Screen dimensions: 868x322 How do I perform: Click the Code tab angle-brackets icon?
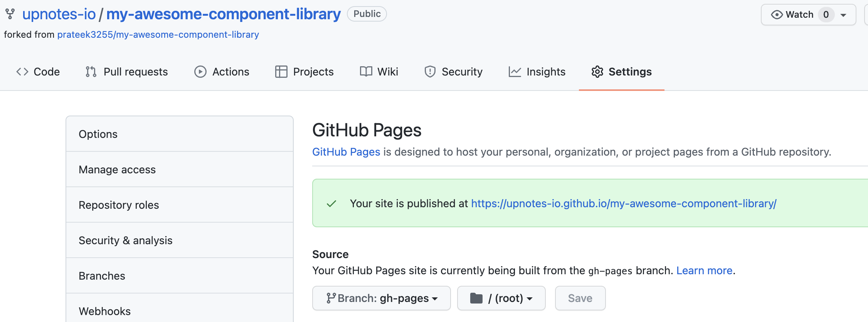[x=22, y=72]
